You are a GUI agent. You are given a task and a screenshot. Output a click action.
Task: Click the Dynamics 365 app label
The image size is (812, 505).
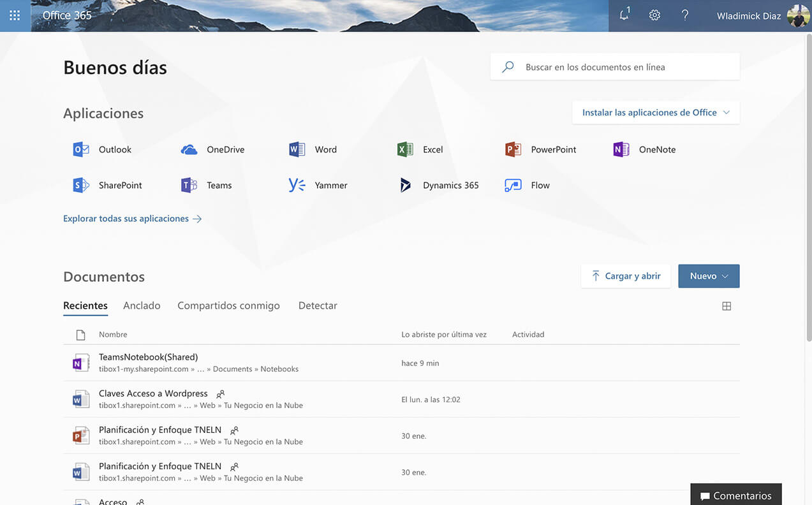(x=450, y=185)
